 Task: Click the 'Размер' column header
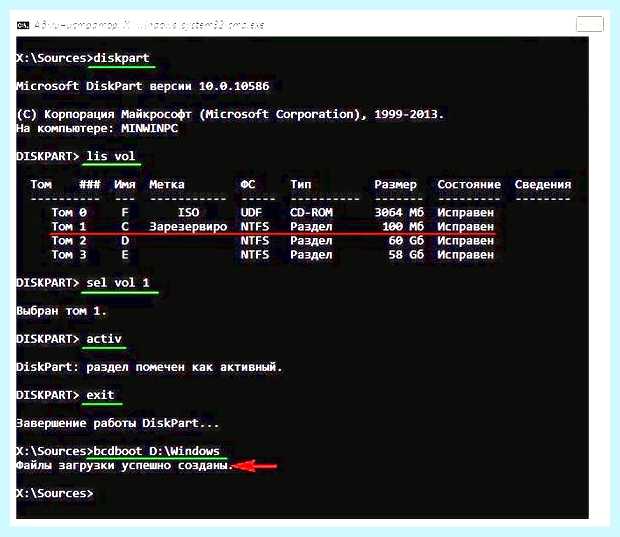395,185
